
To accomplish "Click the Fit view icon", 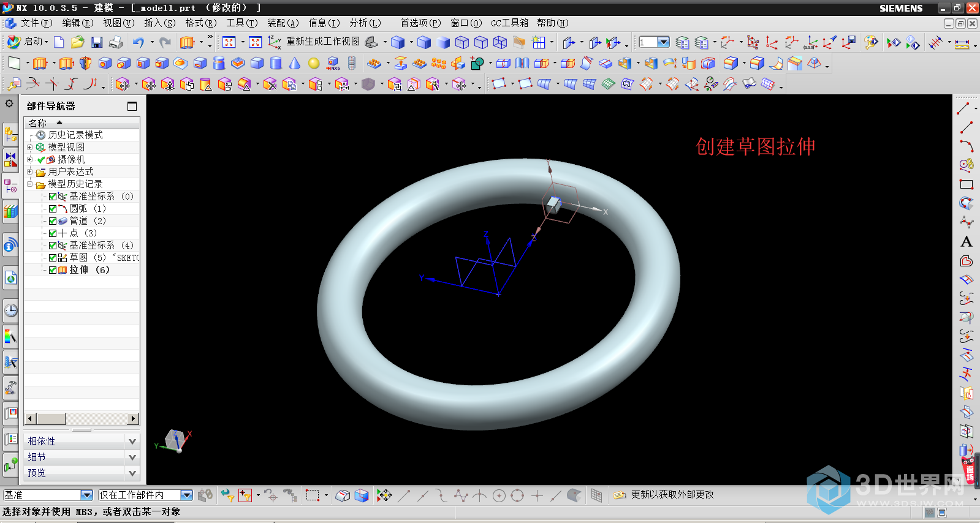I will click(229, 42).
